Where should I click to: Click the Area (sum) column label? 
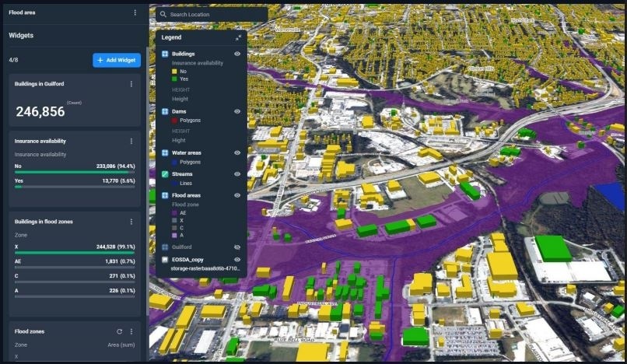121,345
